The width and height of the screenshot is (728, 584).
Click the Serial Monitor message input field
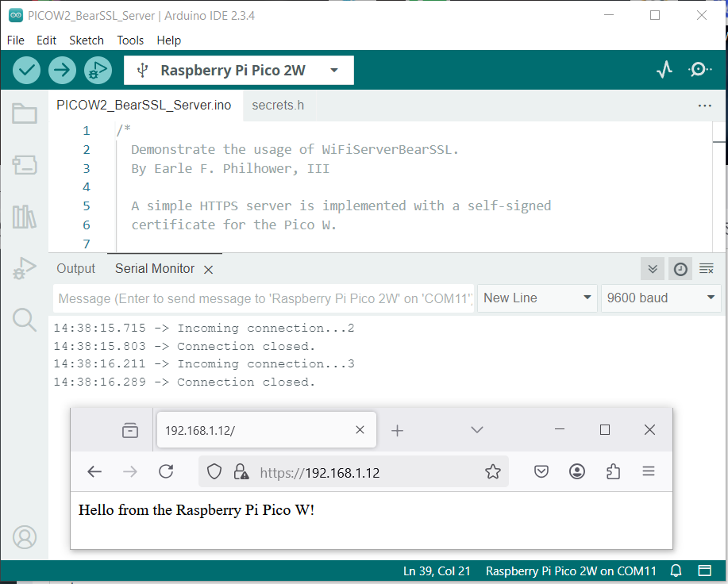tap(264, 298)
